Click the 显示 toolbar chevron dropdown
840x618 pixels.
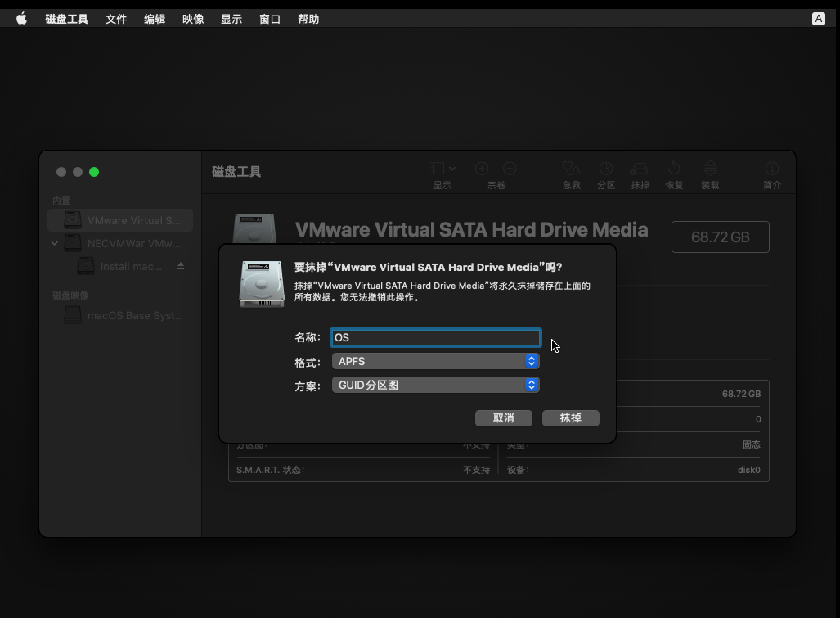click(x=452, y=169)
